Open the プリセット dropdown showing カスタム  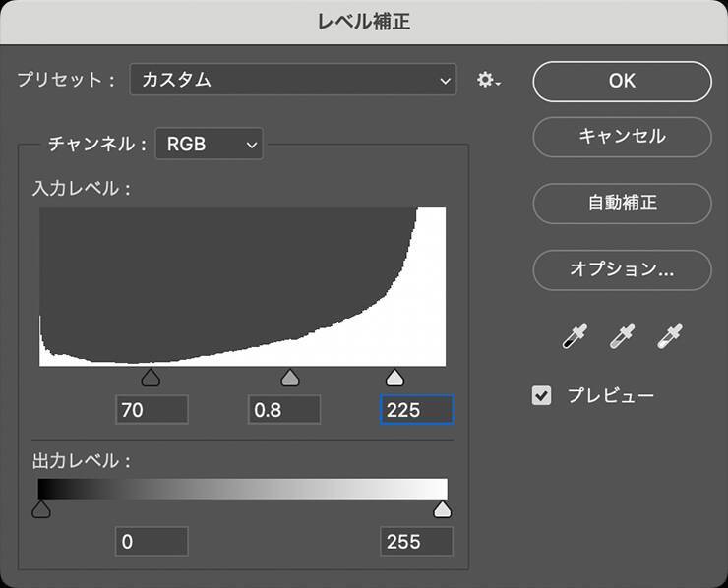293,81
